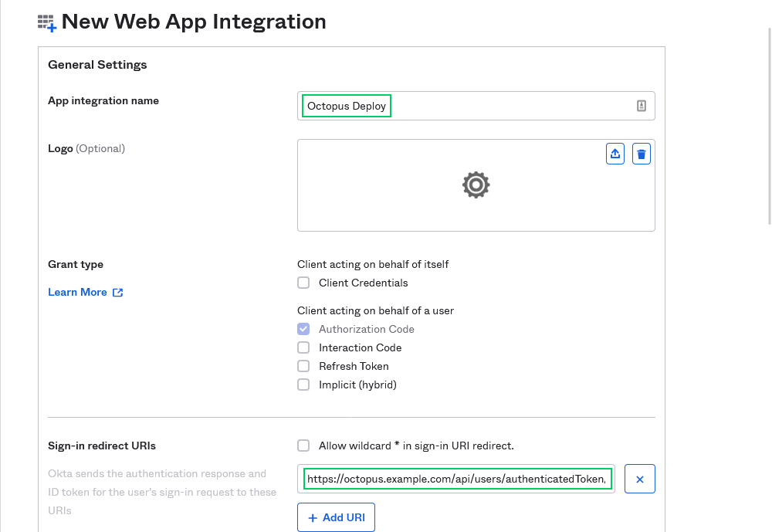Click the external link icon beside Learn More

pos(118,293)
